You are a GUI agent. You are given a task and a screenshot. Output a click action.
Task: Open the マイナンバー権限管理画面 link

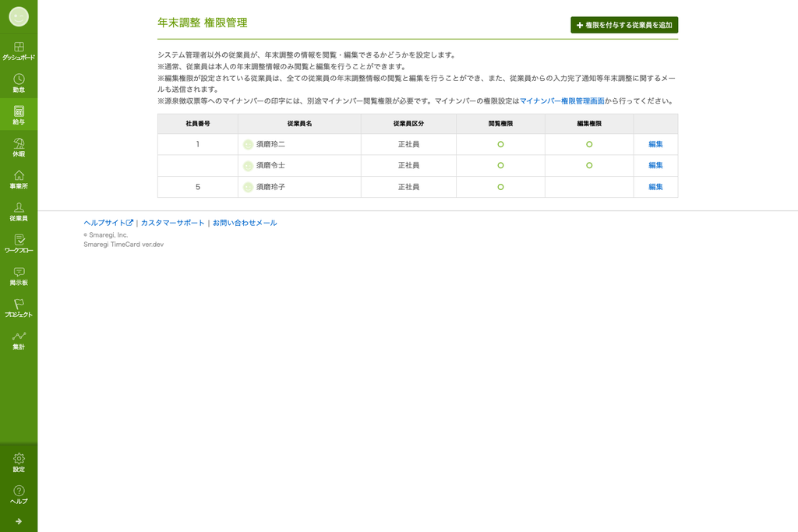pos(562,101)
